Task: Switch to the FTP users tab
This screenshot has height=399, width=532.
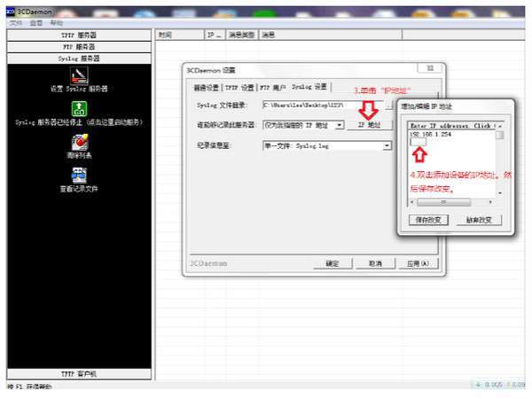Action: (x=273, y=88)
